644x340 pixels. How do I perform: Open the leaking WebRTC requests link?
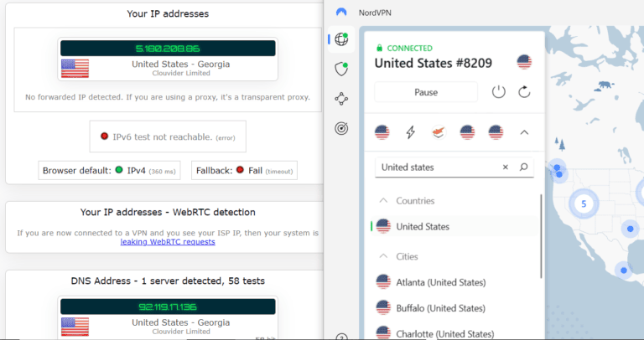click(x=168, y=242)
